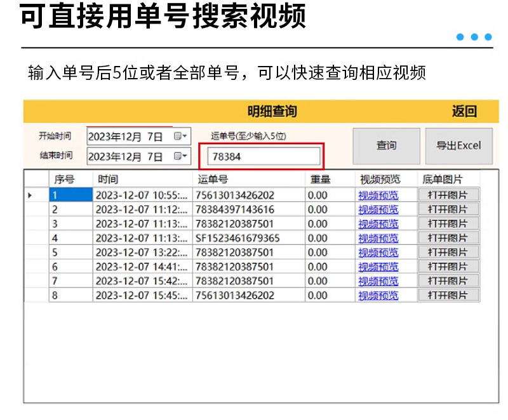The height and width of the screenshot is (420, 508).
Task: Click 返回 in the yellow header
Action: coord(465,111)
